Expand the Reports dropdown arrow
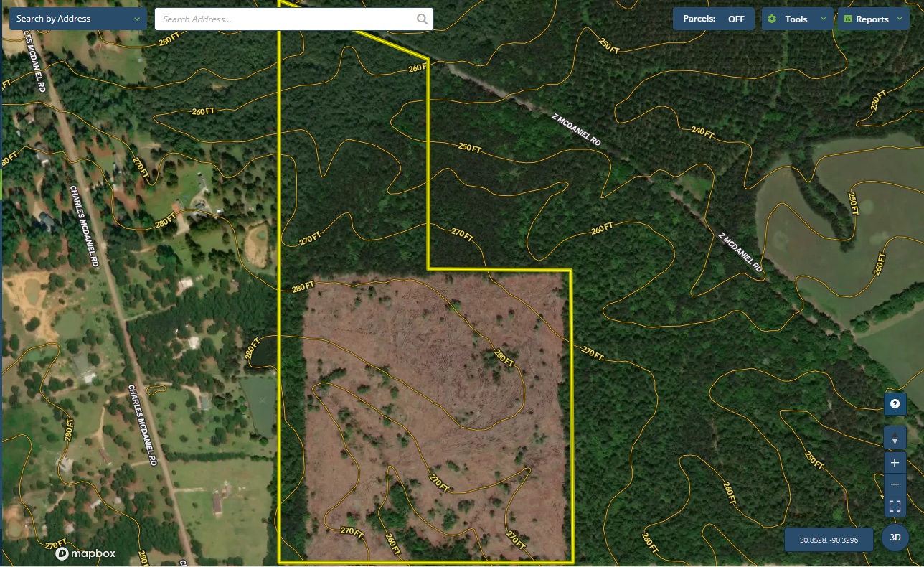 pyautogui.click(x=900, y=19)
